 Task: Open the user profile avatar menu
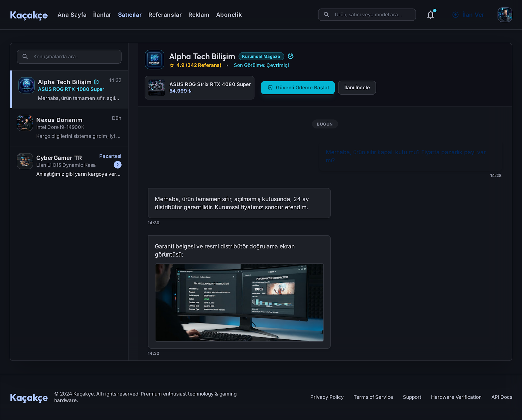pos(505,15)
